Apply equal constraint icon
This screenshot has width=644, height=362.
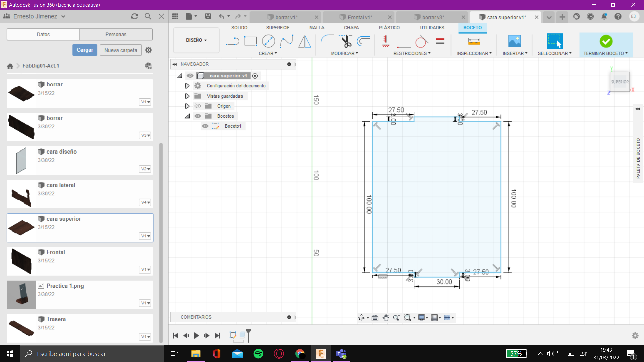(x=440, y=41)
